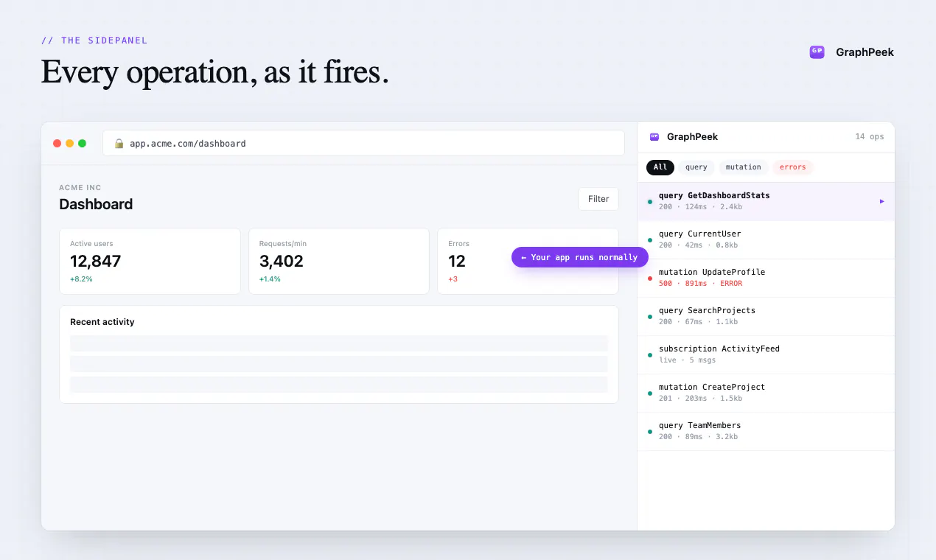Click the GraphPeek logo icon in the page header
The height and width of the screenshot is (560, 936).
point(817,52)
